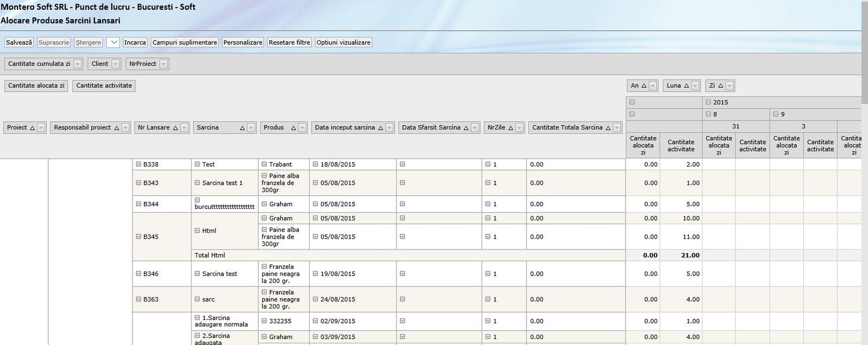This screenshot has height=345, width=868.
Task: Open the Produs field filter icon
Action: [x=302, y=128]
